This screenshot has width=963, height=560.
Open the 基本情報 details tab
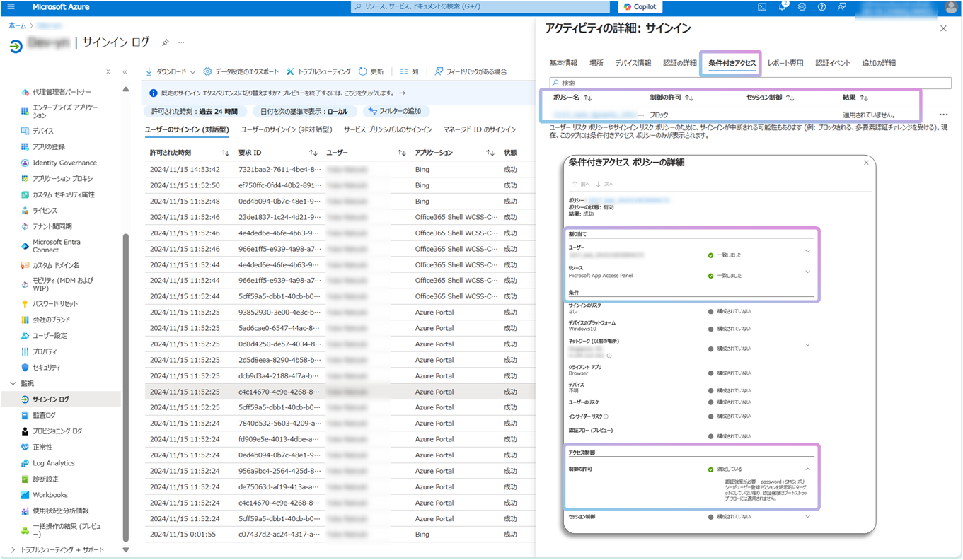[563, 63]
